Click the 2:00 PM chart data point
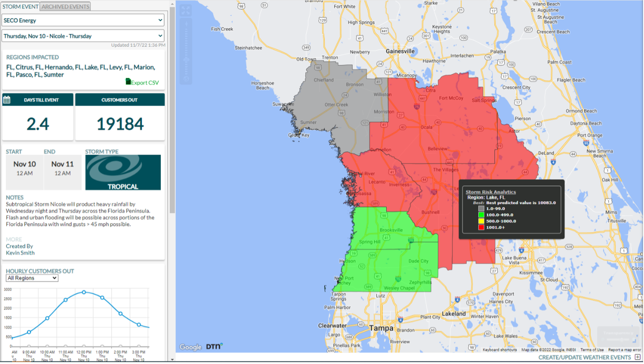This screenshot has height=364, width=644. point(120,313)
